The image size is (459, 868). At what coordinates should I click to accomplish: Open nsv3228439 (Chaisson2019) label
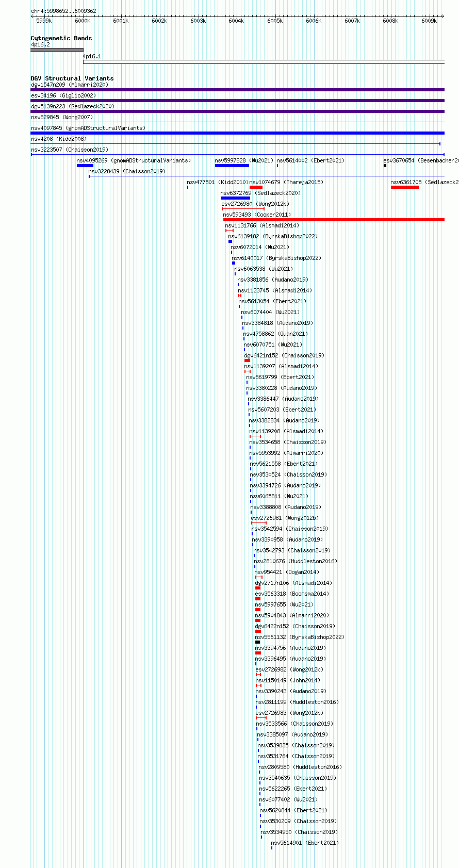127,171
